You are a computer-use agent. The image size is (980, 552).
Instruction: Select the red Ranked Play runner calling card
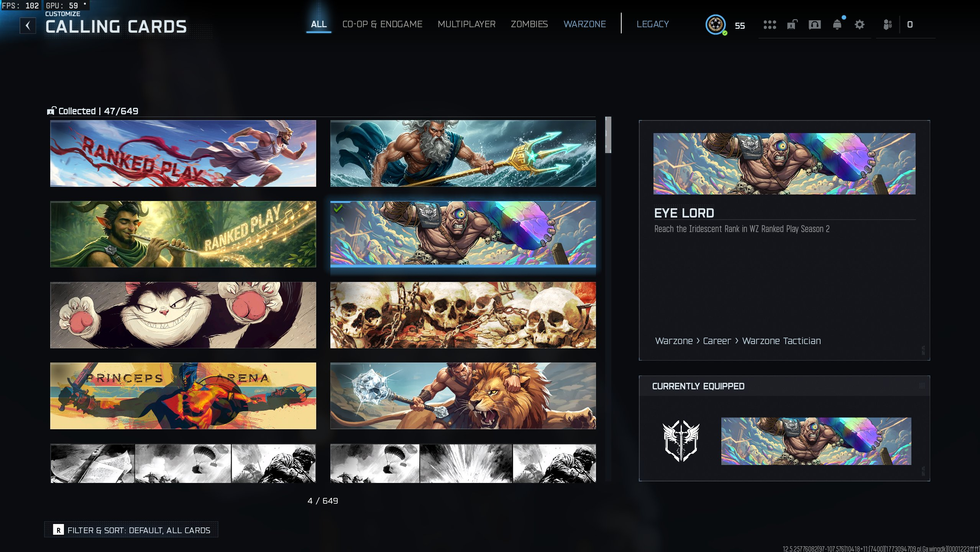183,153
